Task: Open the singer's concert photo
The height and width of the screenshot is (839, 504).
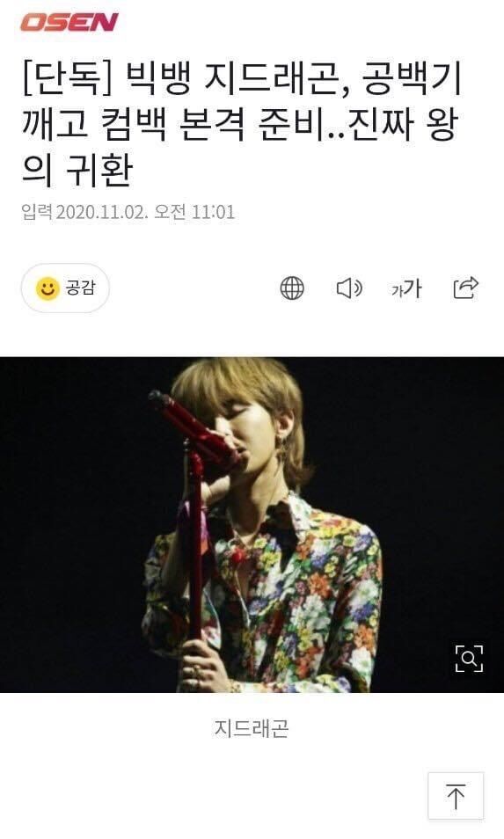Action: (x=252, y=524)
